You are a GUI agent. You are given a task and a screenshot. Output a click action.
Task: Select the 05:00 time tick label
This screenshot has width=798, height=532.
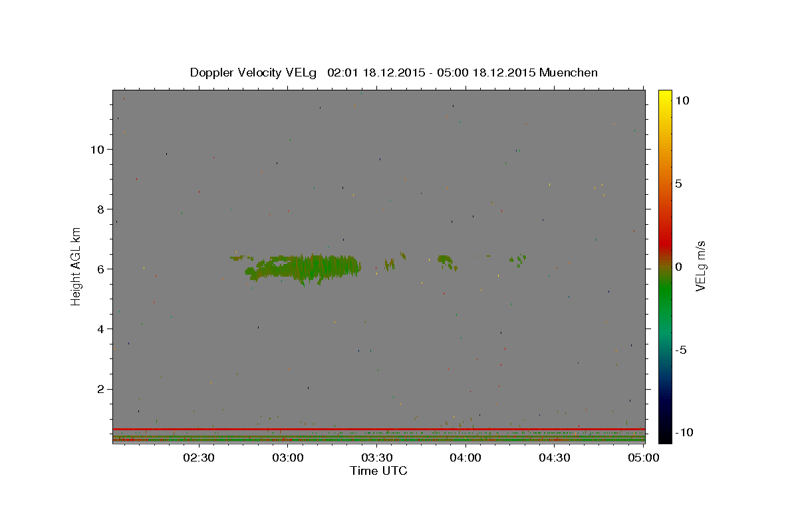click(x=644, y=458)
